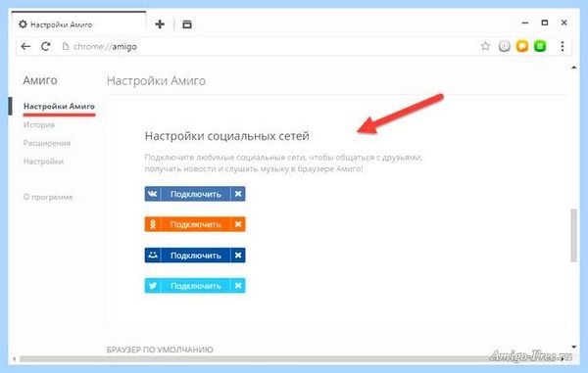This screenshot has height=373, width=588.
Task: Click БРАУЗЕР ПО УМОЛЧАНИЮ section label
Action: tap(160, 350)
